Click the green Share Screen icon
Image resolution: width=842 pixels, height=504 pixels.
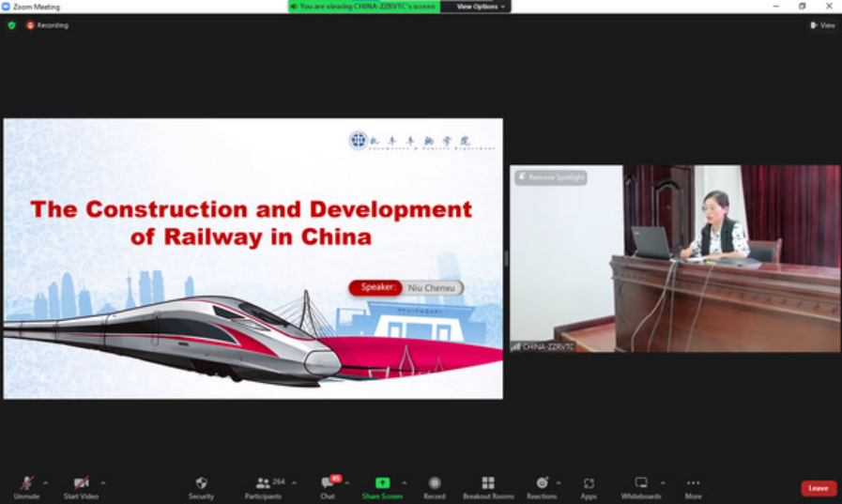coord(382,483)
